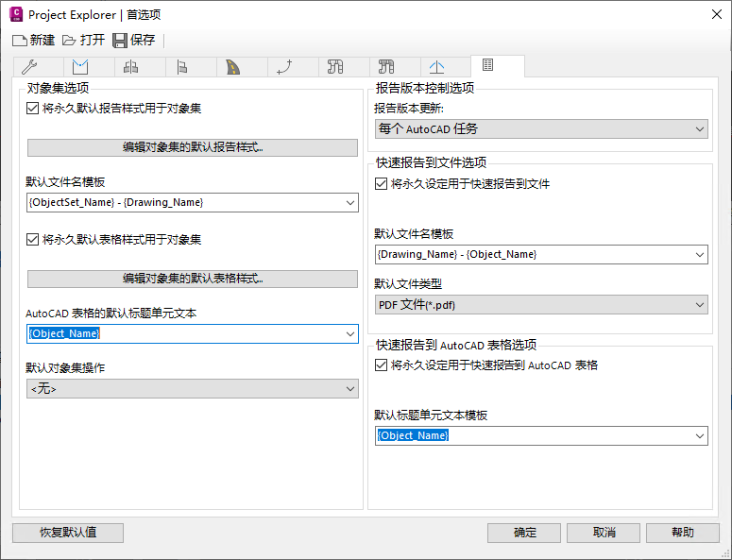
Task: Close the Project Explorer preferences dialog
Action: pyautogui.click(x=717, y=14)
